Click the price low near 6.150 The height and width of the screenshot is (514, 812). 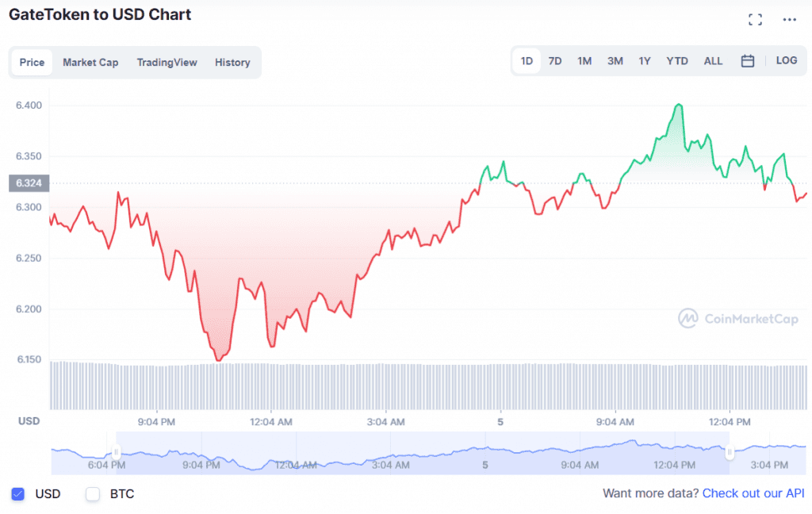click(x=219, y=359)
